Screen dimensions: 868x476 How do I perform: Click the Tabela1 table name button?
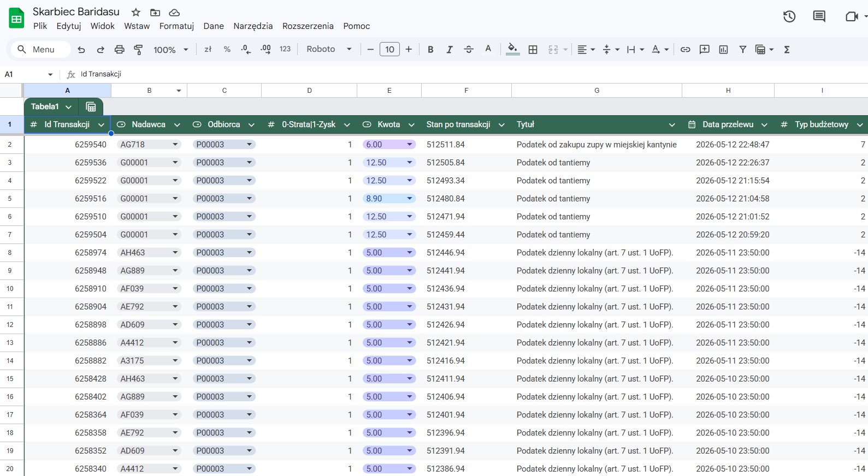[51, 106]
